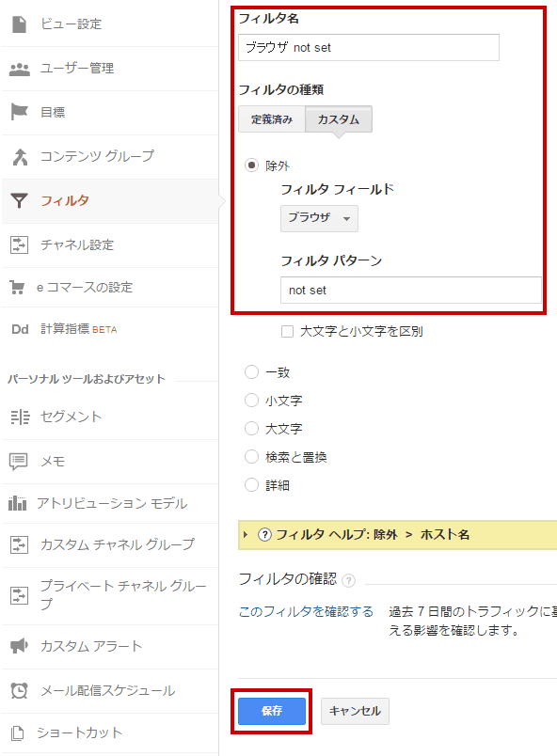Expand the フィルタ ヘルプ section arrow
The height and width of the screenshot is (756, 557).
click(246, 534)
